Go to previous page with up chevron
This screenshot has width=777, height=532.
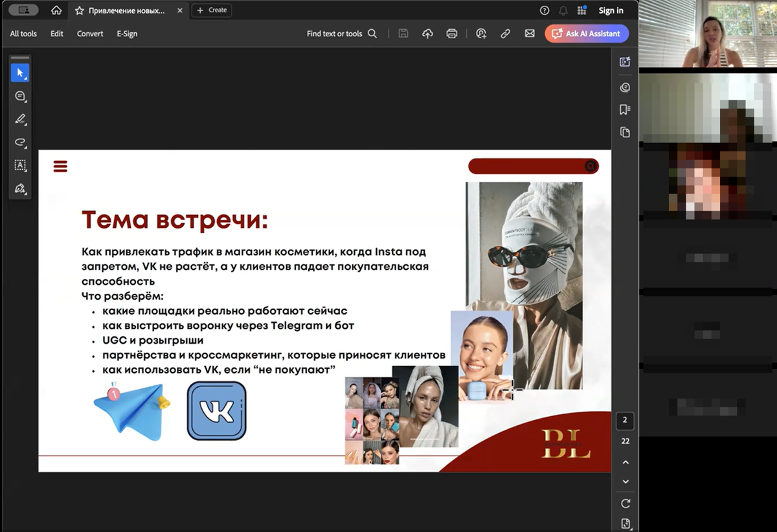625,463
